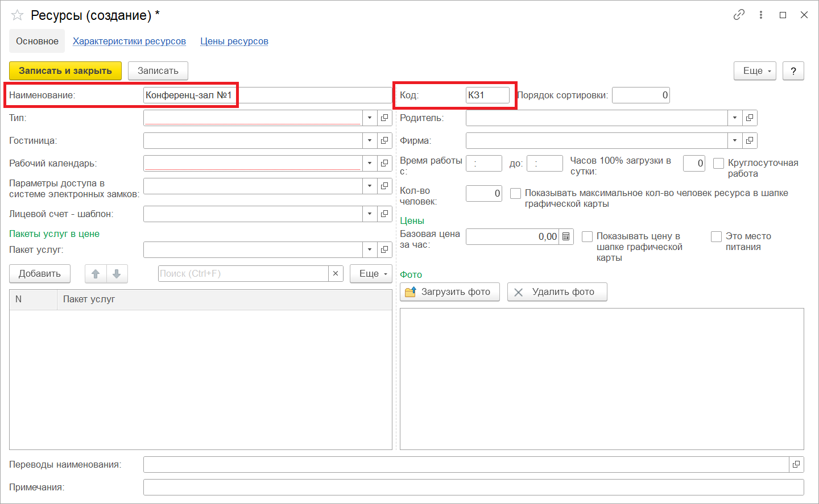Open the Переводы наименования editor icon
Image resolution: width=819 pixels, height=504 pixels.
tap(796, 464)
